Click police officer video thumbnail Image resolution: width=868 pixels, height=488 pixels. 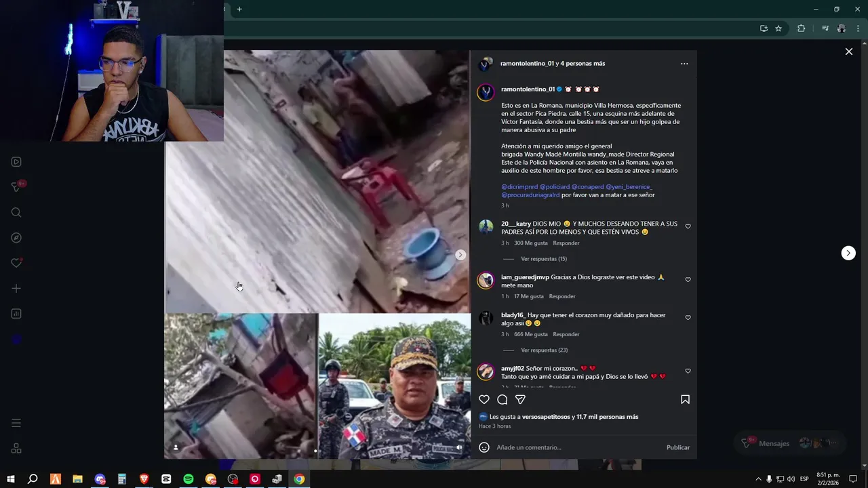tap(395, 386)
